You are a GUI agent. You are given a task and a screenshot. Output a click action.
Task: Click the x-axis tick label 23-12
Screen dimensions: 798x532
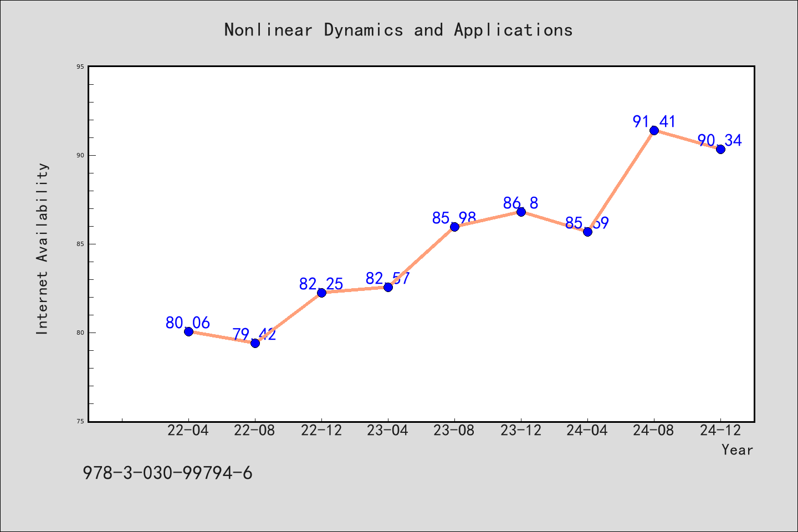(x=521, y=431)
